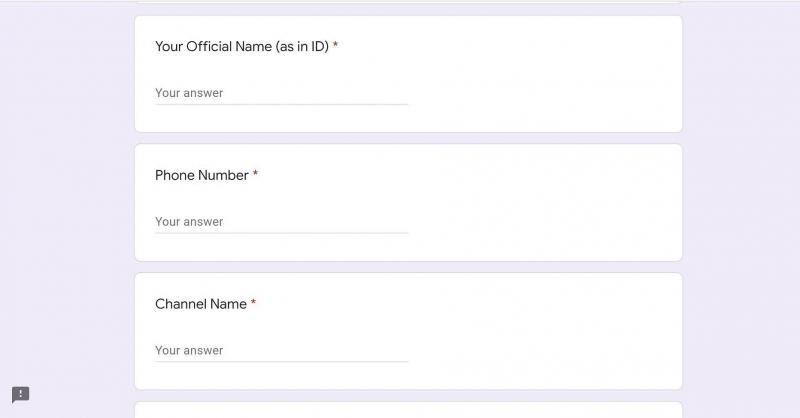Click the "Phone Number" question label
800x418 pixels.
tap(201, 176)
